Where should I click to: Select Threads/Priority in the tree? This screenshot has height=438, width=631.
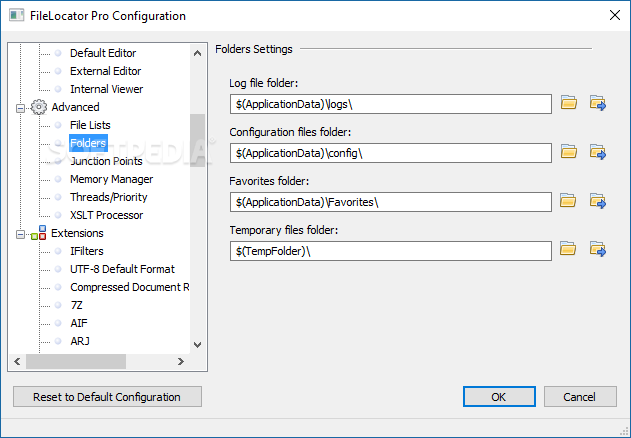[109, 197]
